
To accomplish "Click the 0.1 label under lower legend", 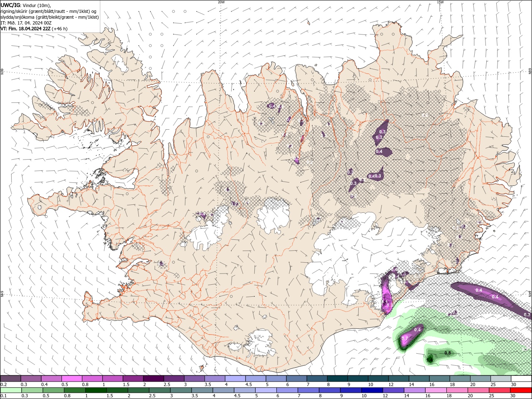I will pyautogui.click(x=4, y=396).
